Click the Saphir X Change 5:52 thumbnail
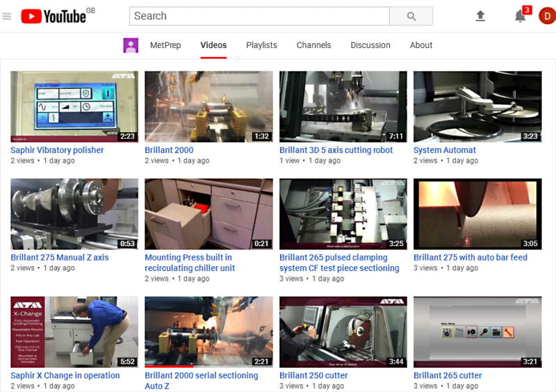Image resolution: width=556 pixels, height=392 pixels. (74, 332)
